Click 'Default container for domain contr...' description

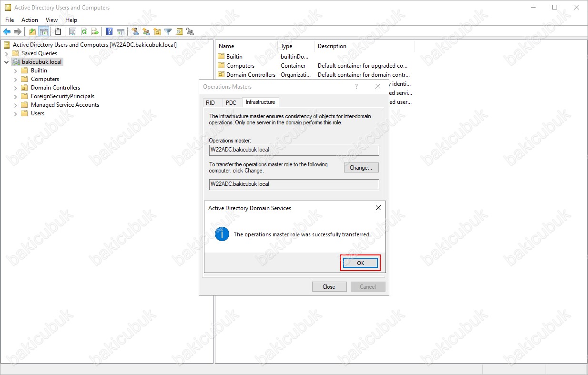364,75
